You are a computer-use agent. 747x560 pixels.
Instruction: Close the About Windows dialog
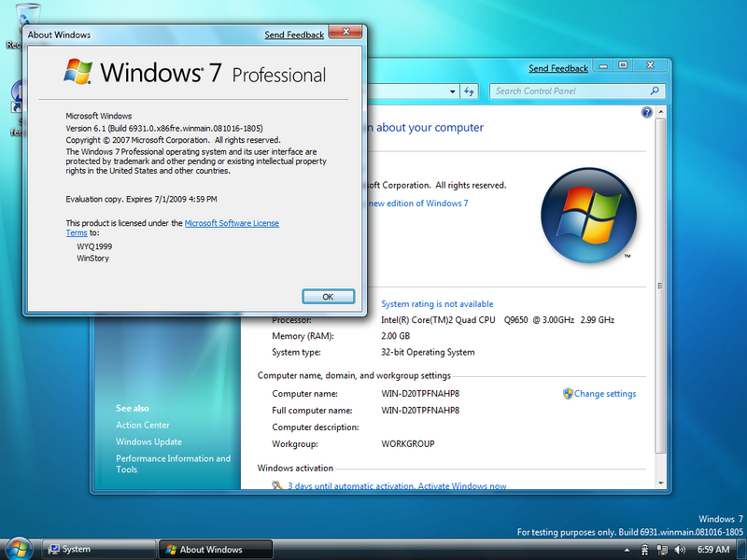click(345, 32)
